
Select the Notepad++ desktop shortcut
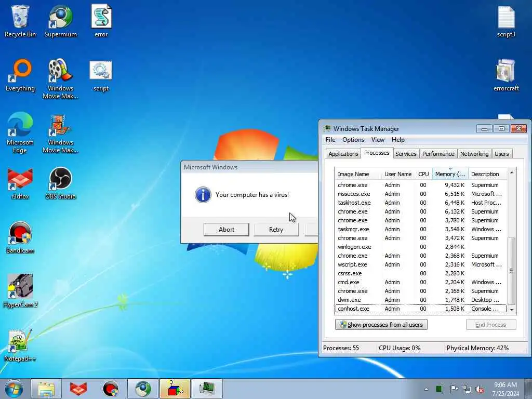20,345
